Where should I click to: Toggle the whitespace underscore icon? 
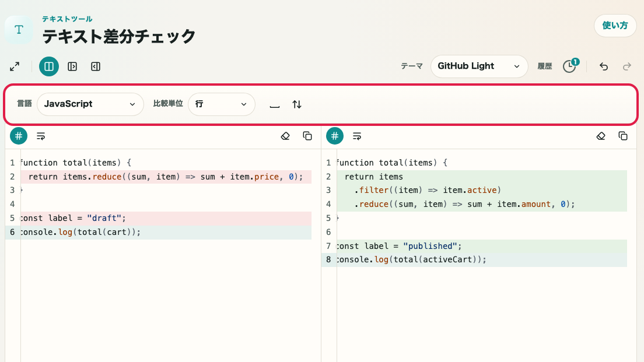pyautogui.click(x=274, y=105)
